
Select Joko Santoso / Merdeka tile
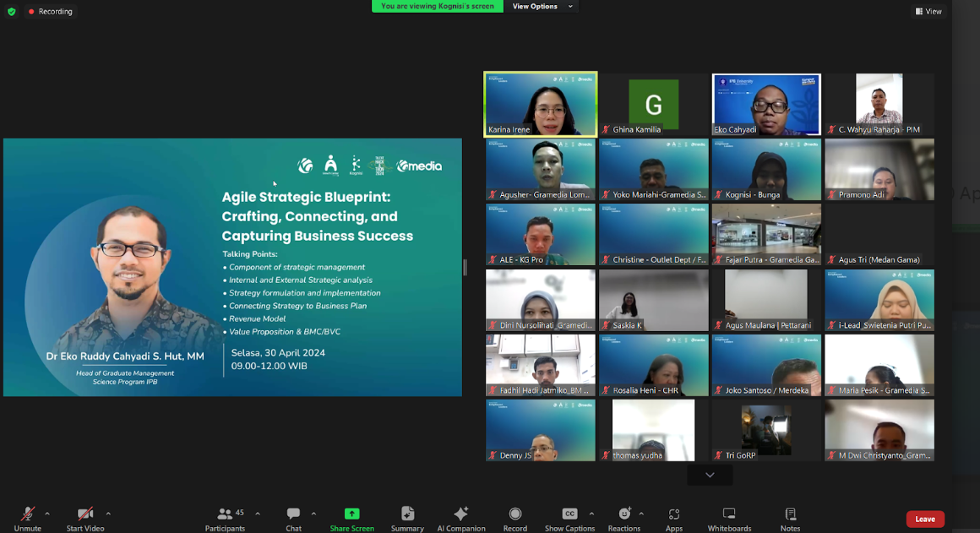pyautogui.click(x=766, y=365)
